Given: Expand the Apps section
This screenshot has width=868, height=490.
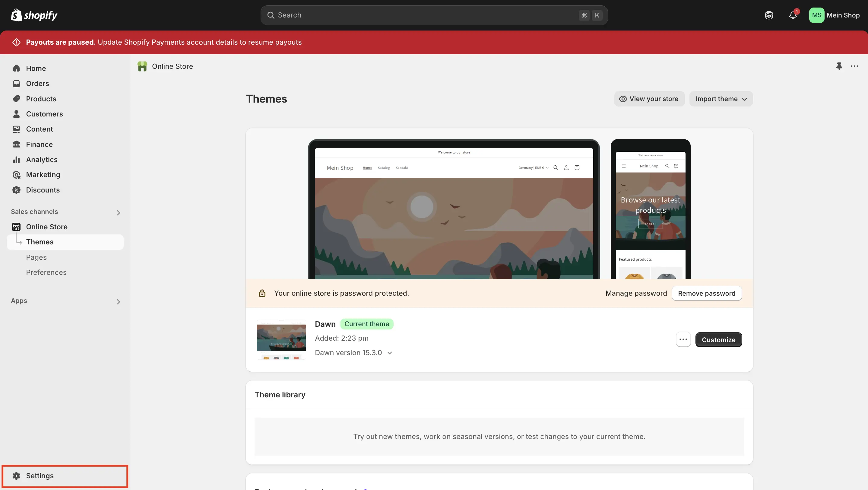Looking at the screenshot, I should coord(118,301).
